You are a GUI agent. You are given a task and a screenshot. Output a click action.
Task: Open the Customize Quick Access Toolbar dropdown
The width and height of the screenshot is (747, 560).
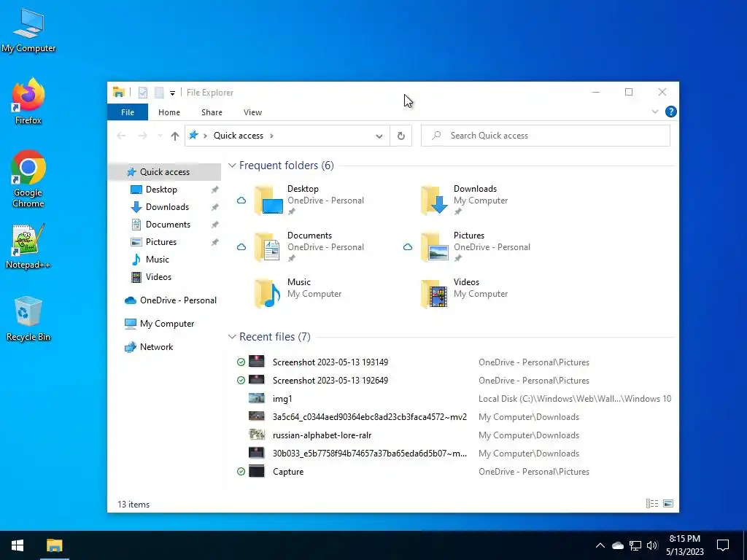coord(172,93)
